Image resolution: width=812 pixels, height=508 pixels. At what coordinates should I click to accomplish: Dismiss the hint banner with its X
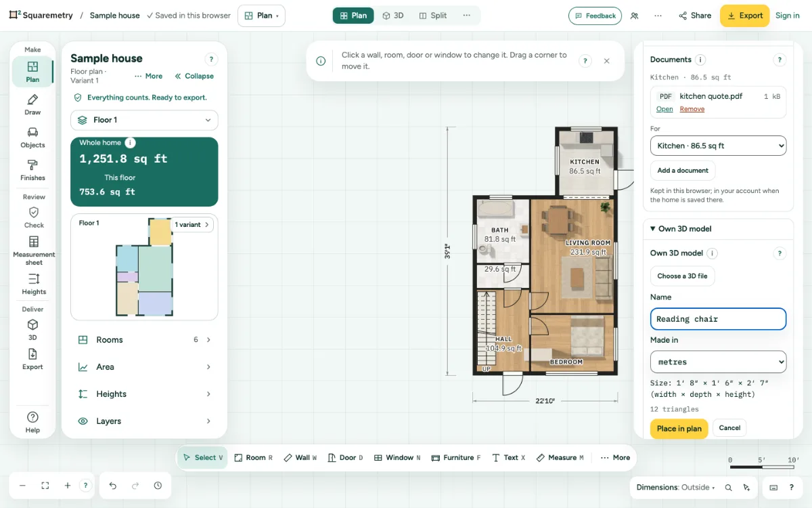pos(607,61)
